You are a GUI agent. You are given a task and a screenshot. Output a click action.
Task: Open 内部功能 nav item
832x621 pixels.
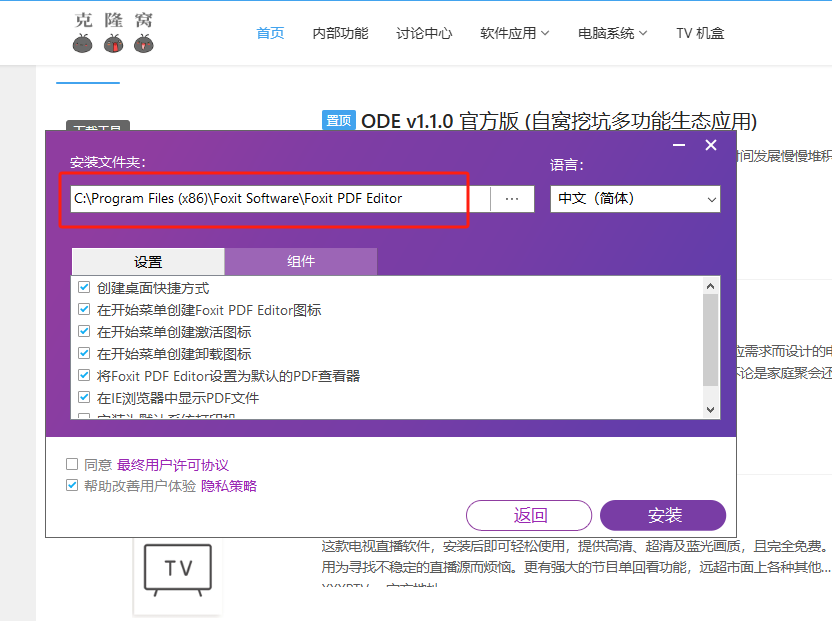pos(340,33)
